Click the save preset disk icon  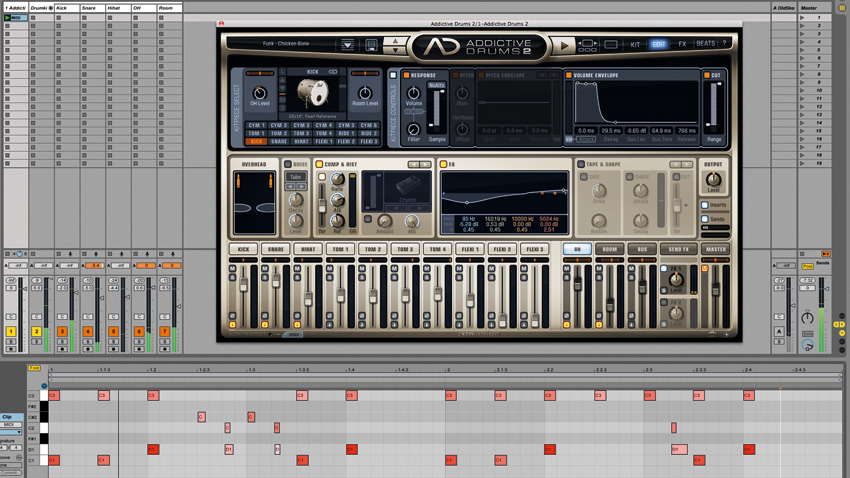[x=371, y=45]
